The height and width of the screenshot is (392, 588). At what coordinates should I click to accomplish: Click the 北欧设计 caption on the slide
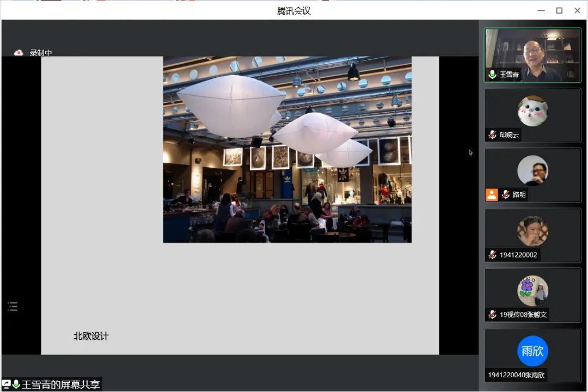point(91,336)
